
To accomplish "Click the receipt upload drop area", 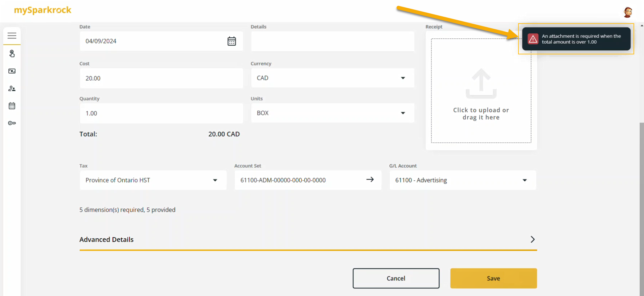I will 481,94.
